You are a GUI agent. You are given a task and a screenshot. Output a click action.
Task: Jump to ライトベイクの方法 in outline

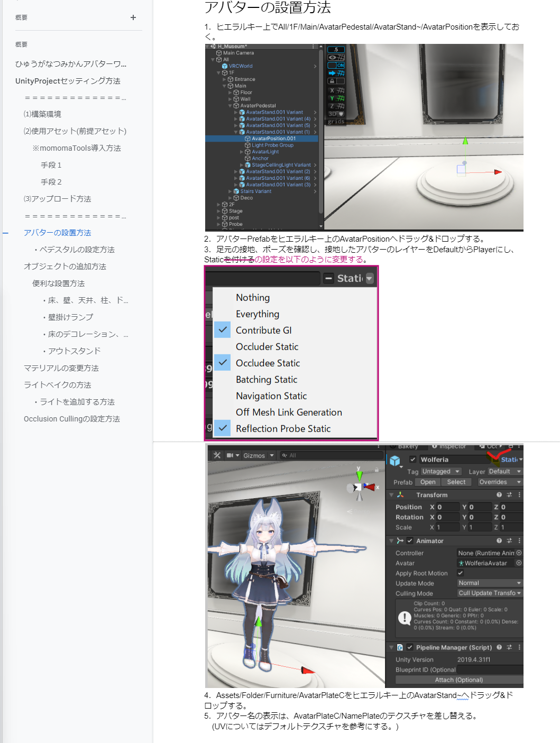(57, 385)
